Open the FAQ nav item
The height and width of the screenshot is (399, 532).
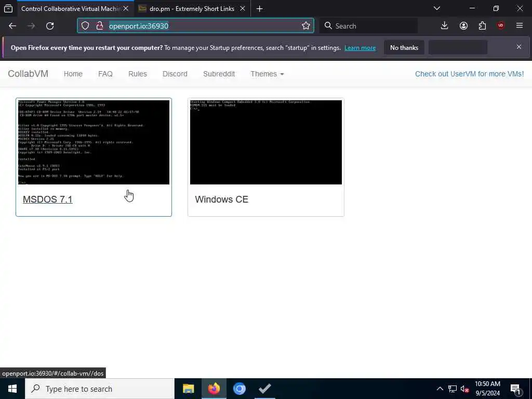tap(105, 74)
